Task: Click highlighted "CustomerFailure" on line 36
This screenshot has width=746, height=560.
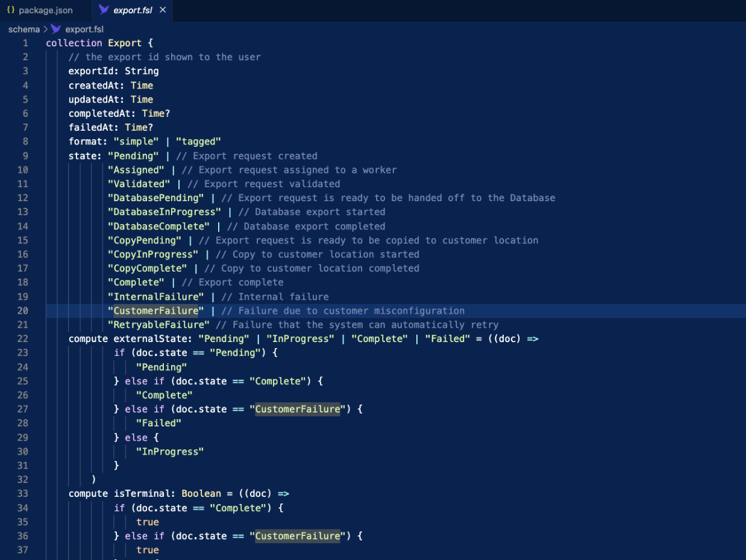Action: [x=298, y=536]
